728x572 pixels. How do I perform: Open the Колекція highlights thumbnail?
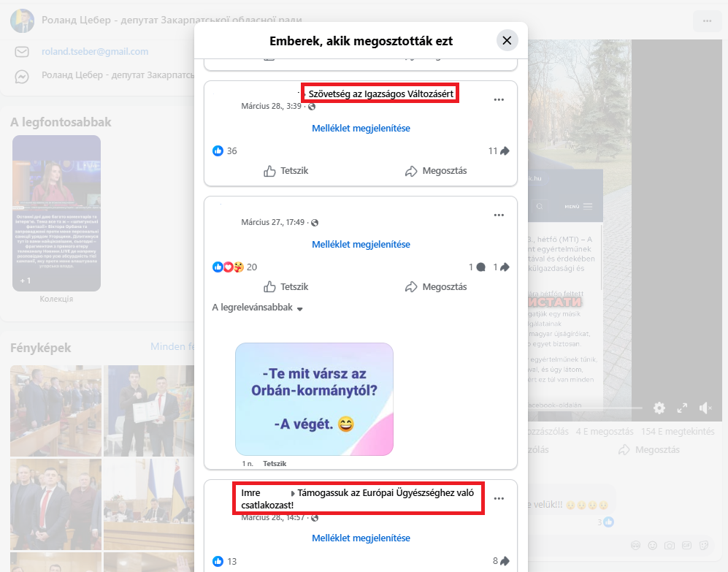coord(56,213)
